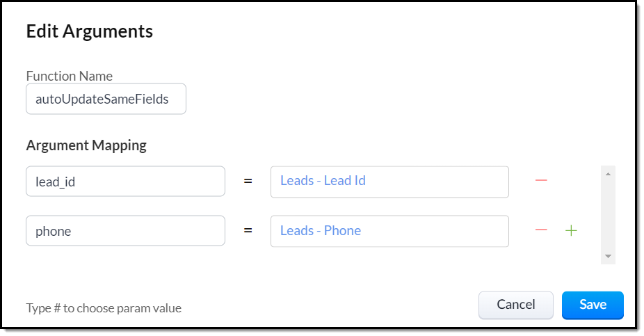Focus the Function Name input field
The image size is (644, 336).
(106, 99)
